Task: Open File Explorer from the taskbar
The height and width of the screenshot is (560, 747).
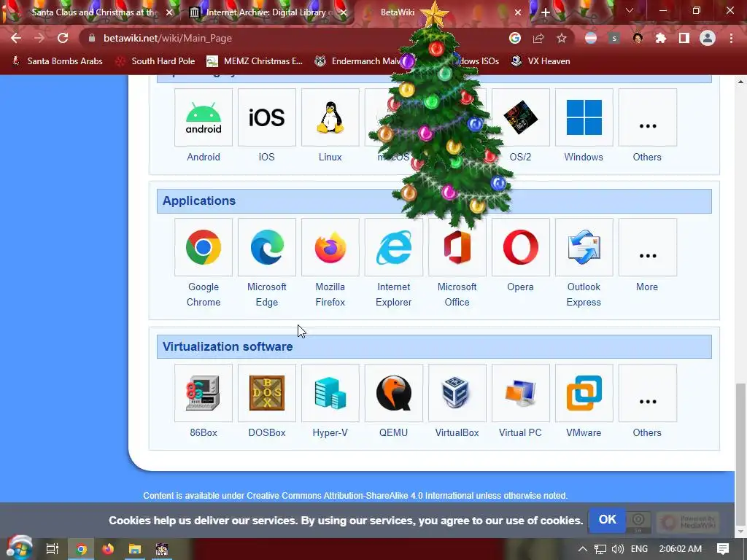Action: click(x=135, y=549)
